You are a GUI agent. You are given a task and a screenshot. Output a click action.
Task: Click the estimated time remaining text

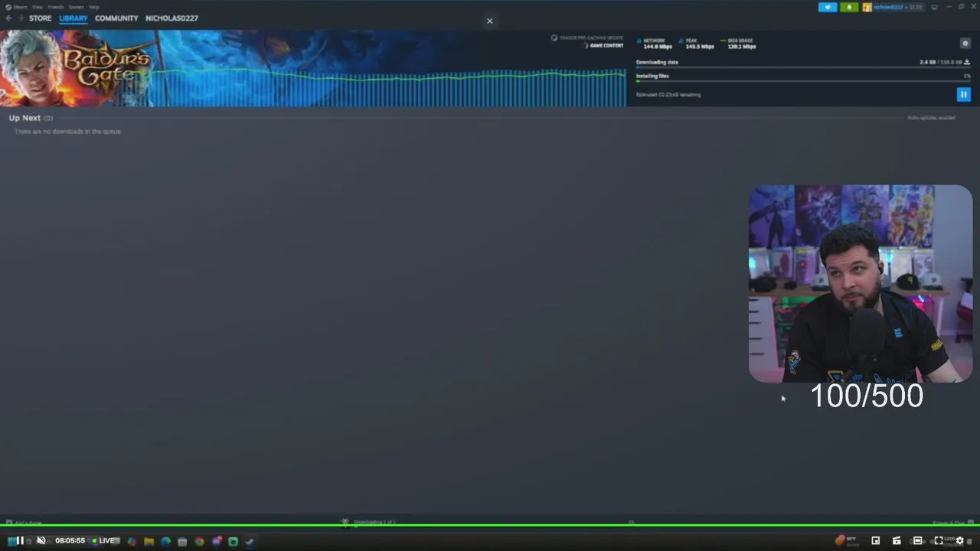pos(668,95)
